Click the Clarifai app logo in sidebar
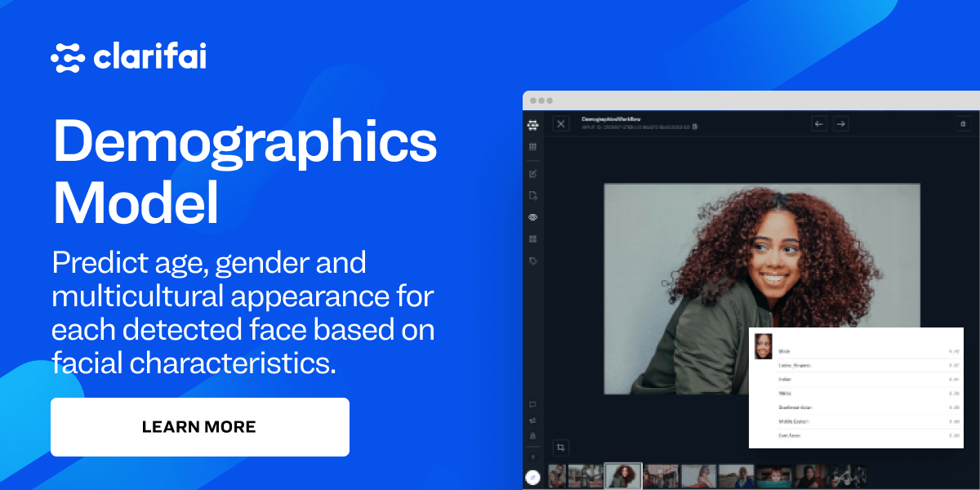Image resolution: width=980 pixels, height=490 pixels. (x=532, y=124)
